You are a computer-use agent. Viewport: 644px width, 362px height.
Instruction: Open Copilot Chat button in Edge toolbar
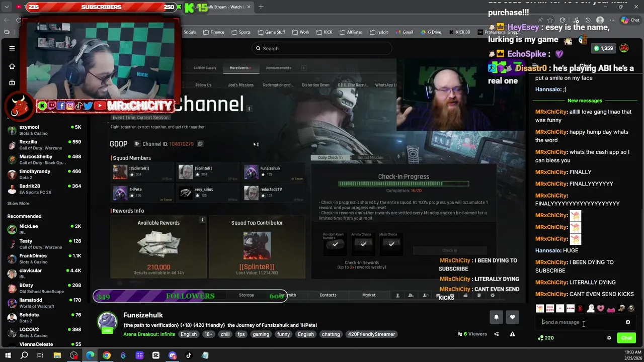pyautogui.click(x=630, y=20)
